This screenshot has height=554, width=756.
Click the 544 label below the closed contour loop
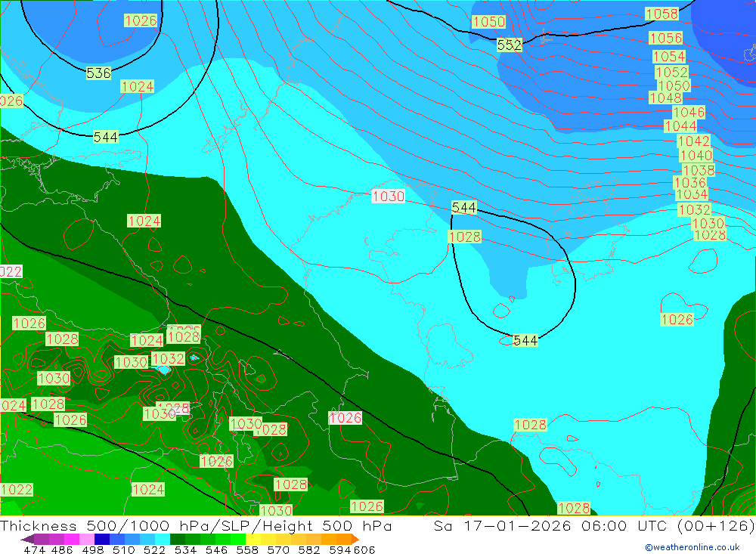(525, 341)
